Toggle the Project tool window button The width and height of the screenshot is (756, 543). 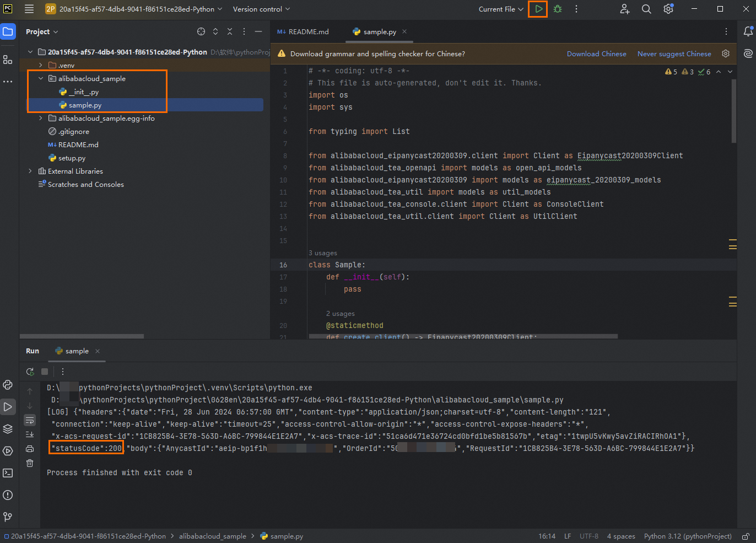coord(8,32)
